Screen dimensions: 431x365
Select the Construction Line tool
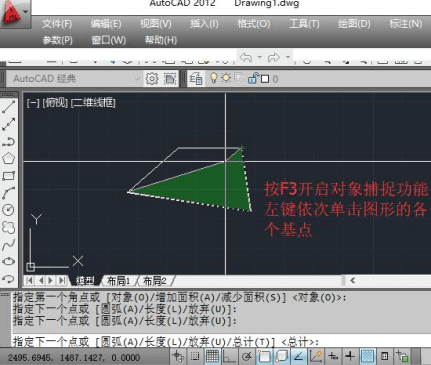(9, 124)
